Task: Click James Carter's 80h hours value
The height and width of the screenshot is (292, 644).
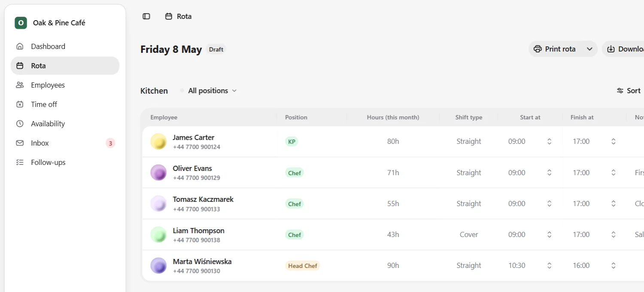Action: (393, 141)
